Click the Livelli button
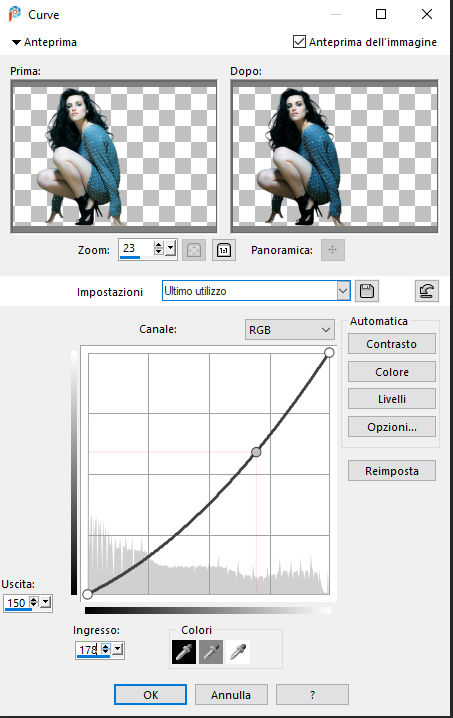 click(x=392, y=399)
